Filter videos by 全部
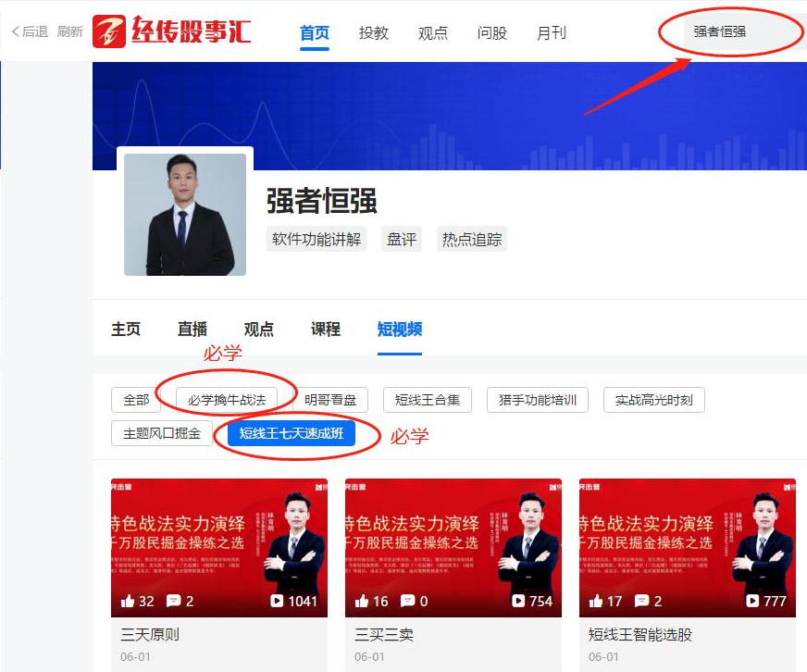Screen dimensions: 807x672 (136, 400)
